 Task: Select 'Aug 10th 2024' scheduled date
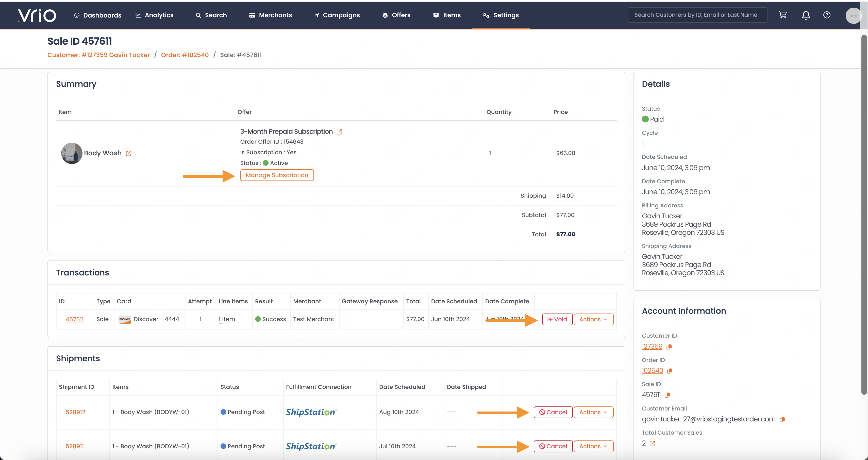(399, 412)
